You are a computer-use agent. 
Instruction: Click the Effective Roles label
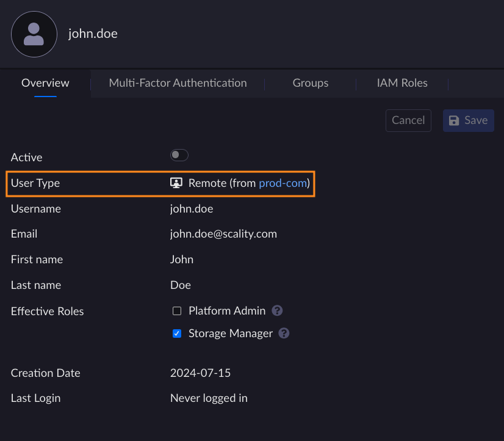pyautogui.click(x=47, y=312)
